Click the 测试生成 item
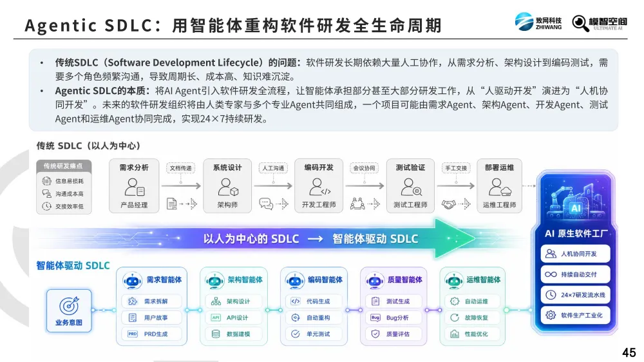Viewport: 644px width, 362px height. point(393,301)
